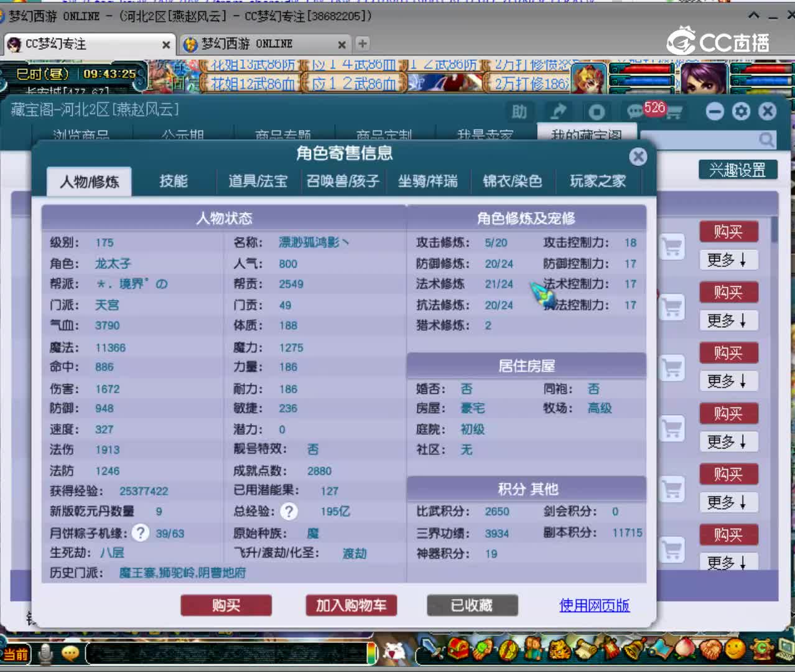Toggle the 已收藏 favorite button
Screen dimensions: 795x672
click(x=472, y=605)
